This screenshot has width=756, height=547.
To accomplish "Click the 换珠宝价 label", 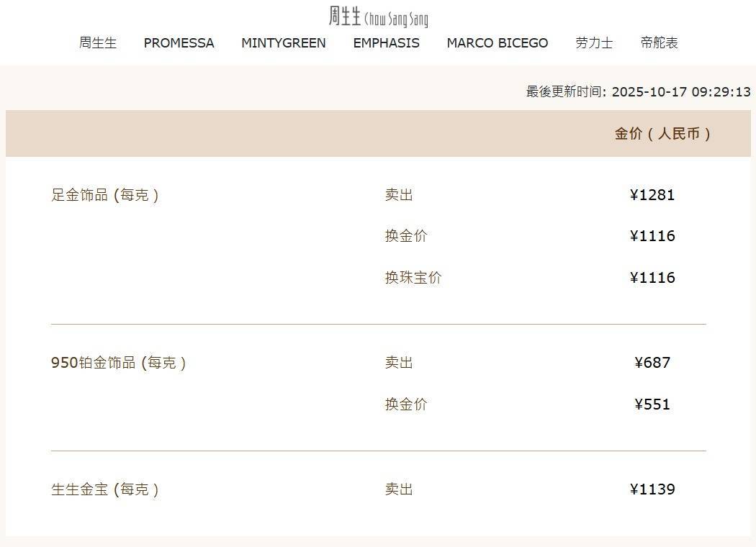I will click(413, 278).
